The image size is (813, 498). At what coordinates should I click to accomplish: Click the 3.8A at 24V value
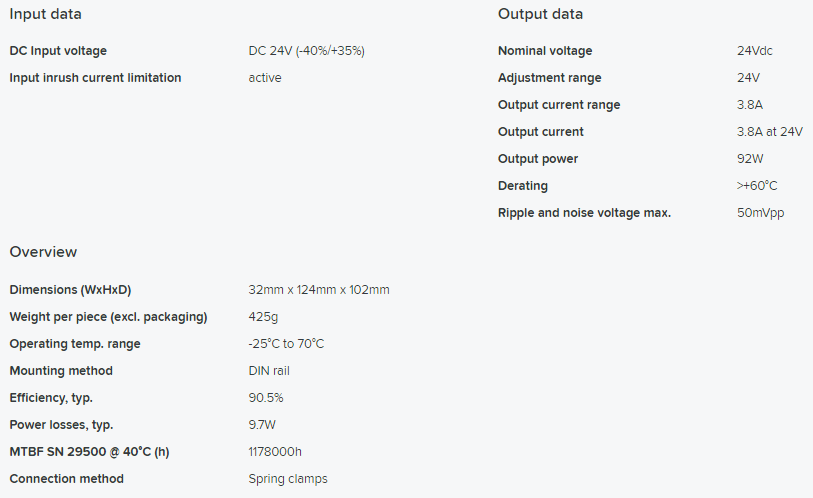(769, 132)
